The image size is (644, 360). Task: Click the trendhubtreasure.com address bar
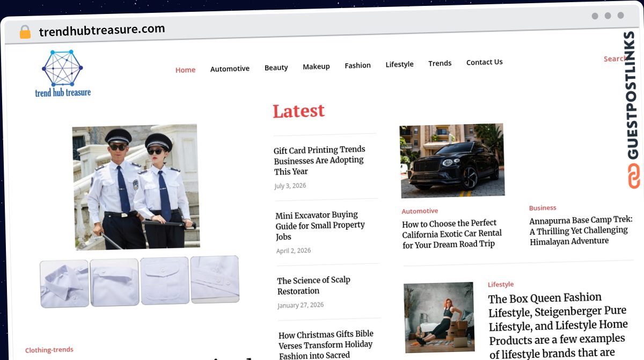[102, 30]
